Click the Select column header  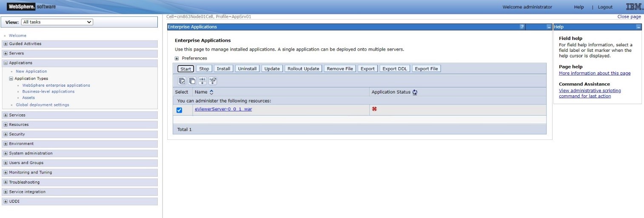(182, 92)
